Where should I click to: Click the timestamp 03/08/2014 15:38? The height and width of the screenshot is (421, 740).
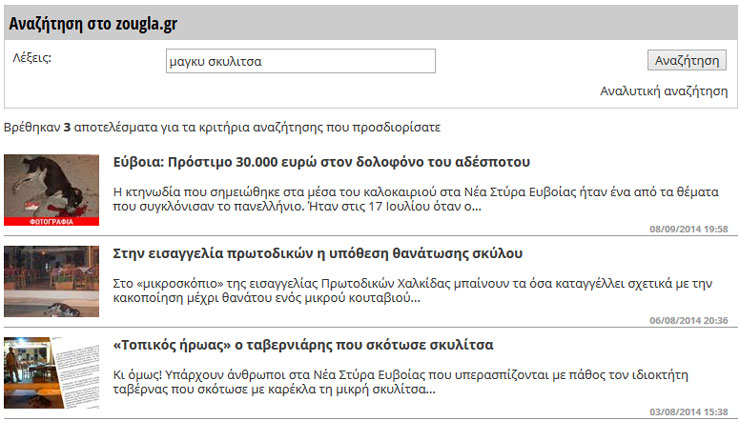[x=688, y=411]
